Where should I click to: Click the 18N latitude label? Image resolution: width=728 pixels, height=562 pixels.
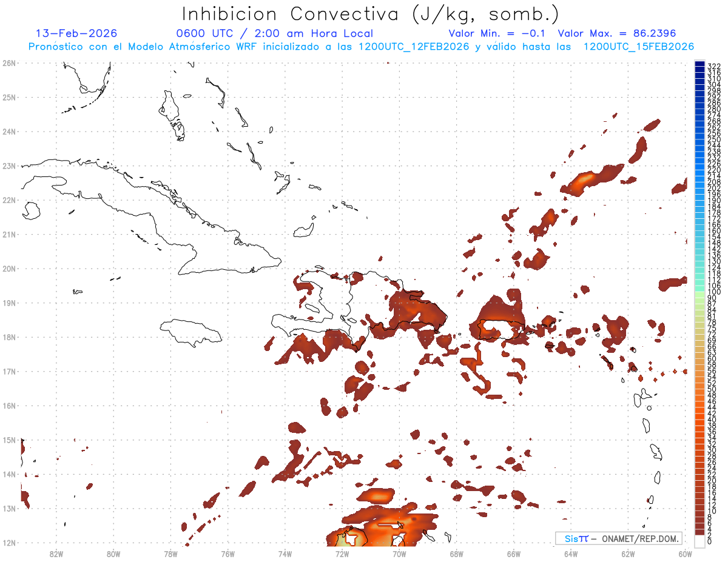(9, 337)
